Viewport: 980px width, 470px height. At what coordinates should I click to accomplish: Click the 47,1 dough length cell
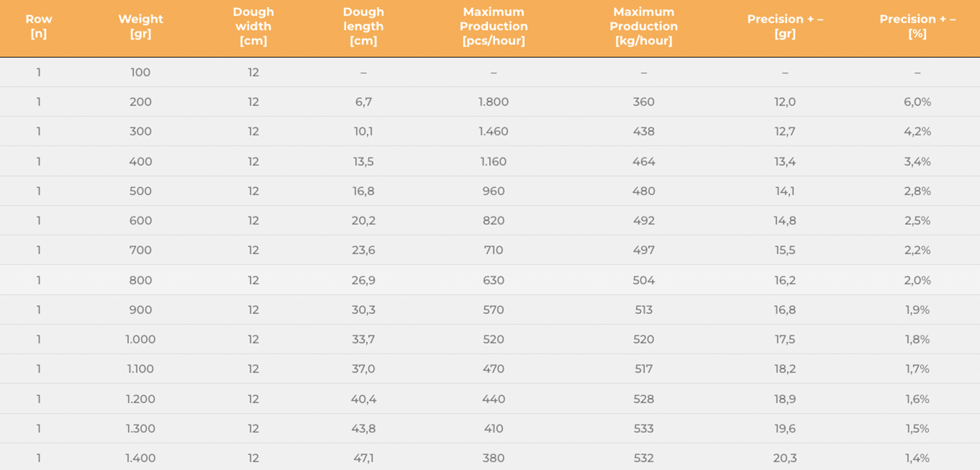(x=363, y=459)
